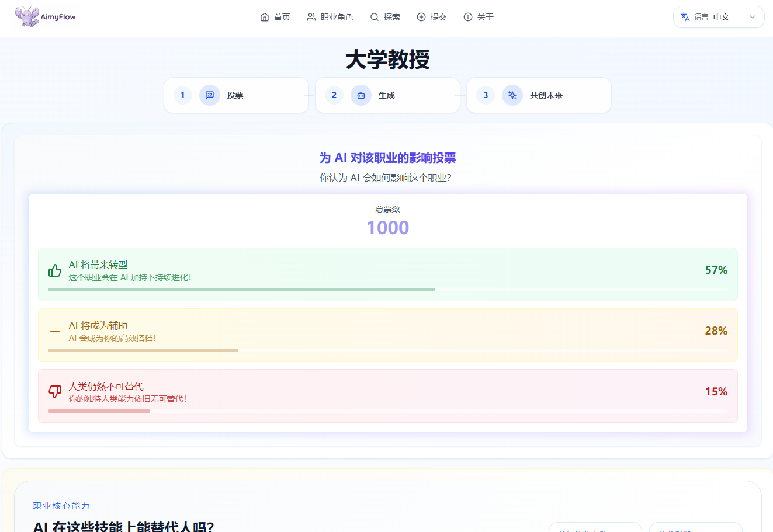Screen dimensions: 773x532
Task: Click the translate icon next to 语言
Action: pos(685,17)
